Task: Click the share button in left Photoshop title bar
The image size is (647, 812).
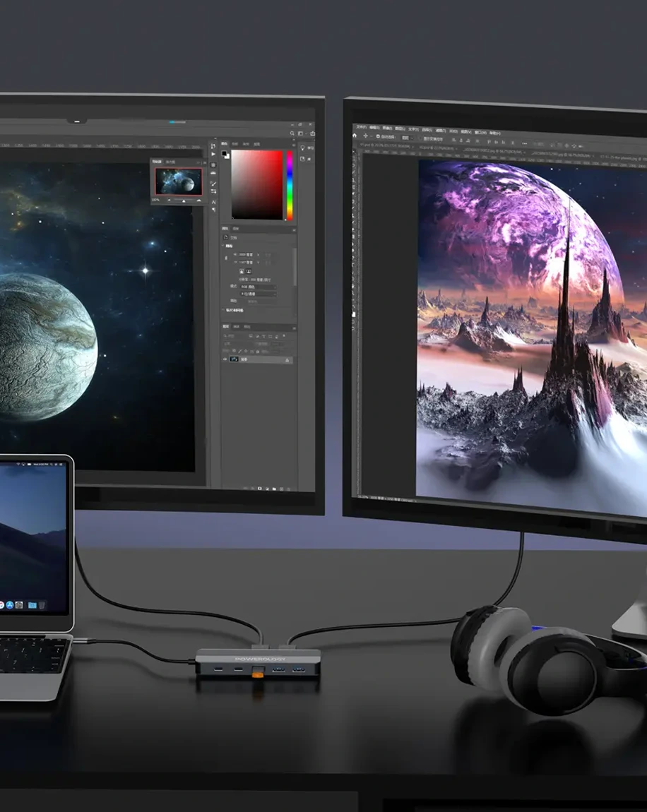Action: tap(311, 133)
